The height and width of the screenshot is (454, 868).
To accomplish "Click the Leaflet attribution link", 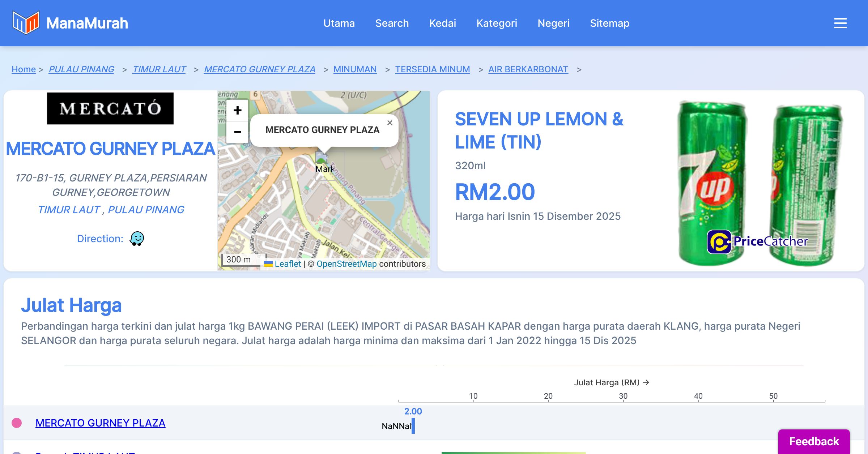I will 288,264.
